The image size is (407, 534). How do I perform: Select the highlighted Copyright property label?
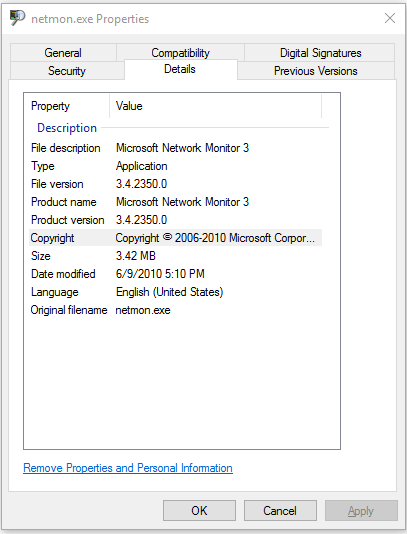tap(52, 238)
